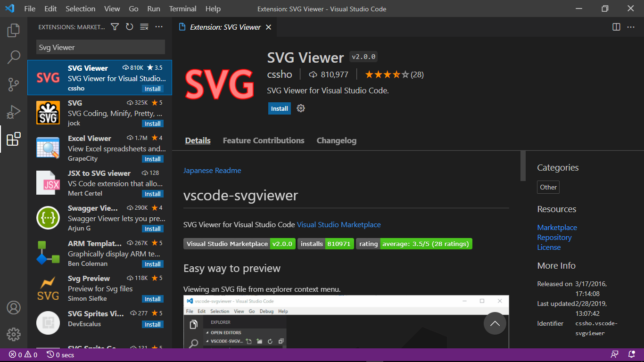Select the Extension: SVG Viewer editor tab
644x362 pixels.
(224, 27)
